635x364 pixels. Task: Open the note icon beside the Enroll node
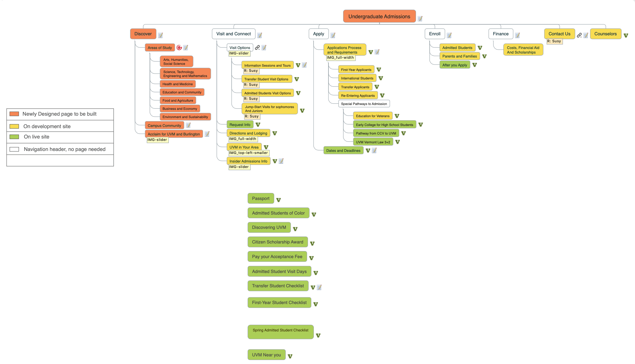(x=449, y=35)
